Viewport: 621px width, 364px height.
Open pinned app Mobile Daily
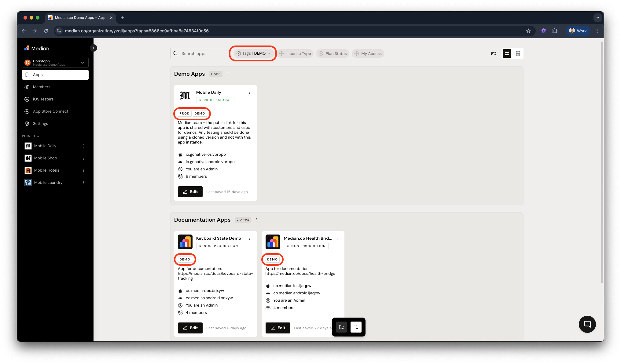point(45,146)
